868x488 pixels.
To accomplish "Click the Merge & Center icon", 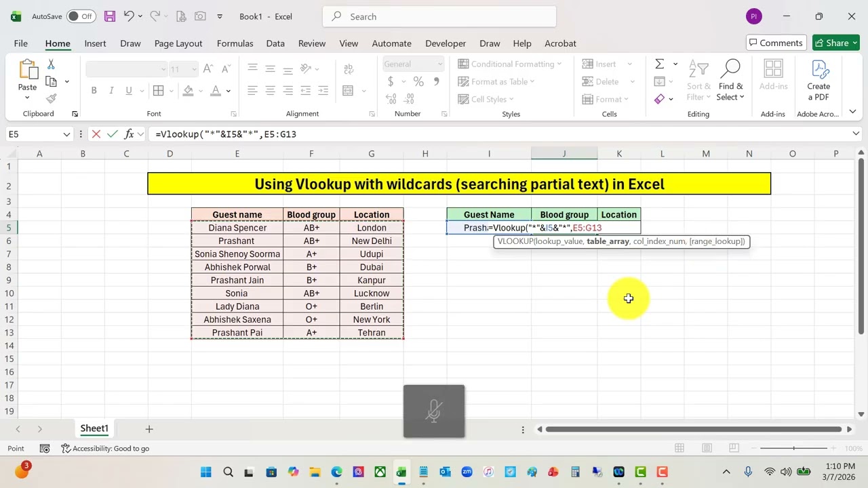I will tap(349, 91).
